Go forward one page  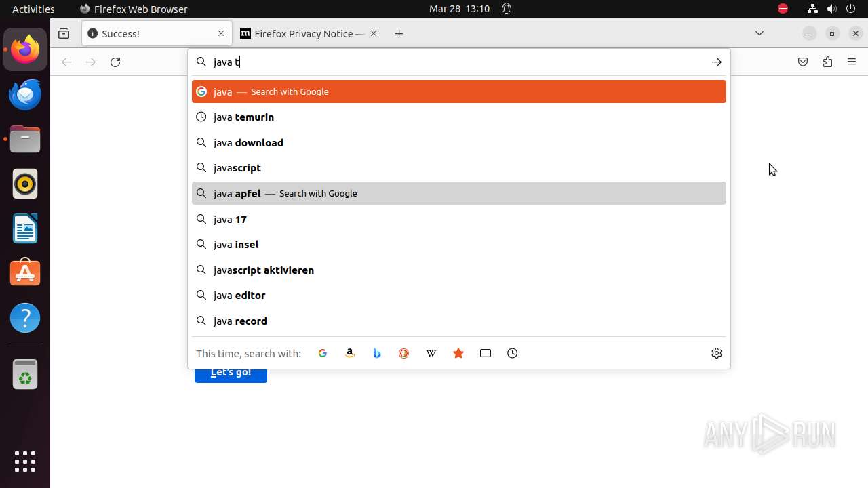(x=91, y=62)
